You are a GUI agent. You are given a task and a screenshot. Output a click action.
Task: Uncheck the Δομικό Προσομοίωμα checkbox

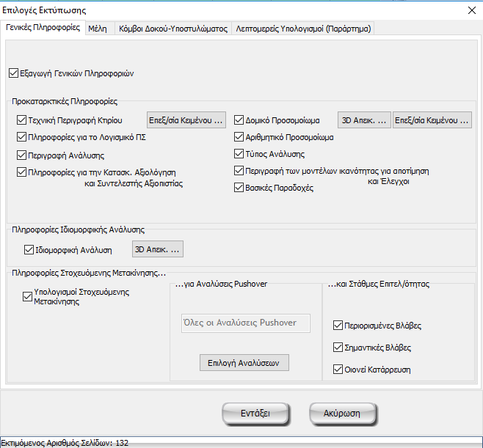[239, 120]
